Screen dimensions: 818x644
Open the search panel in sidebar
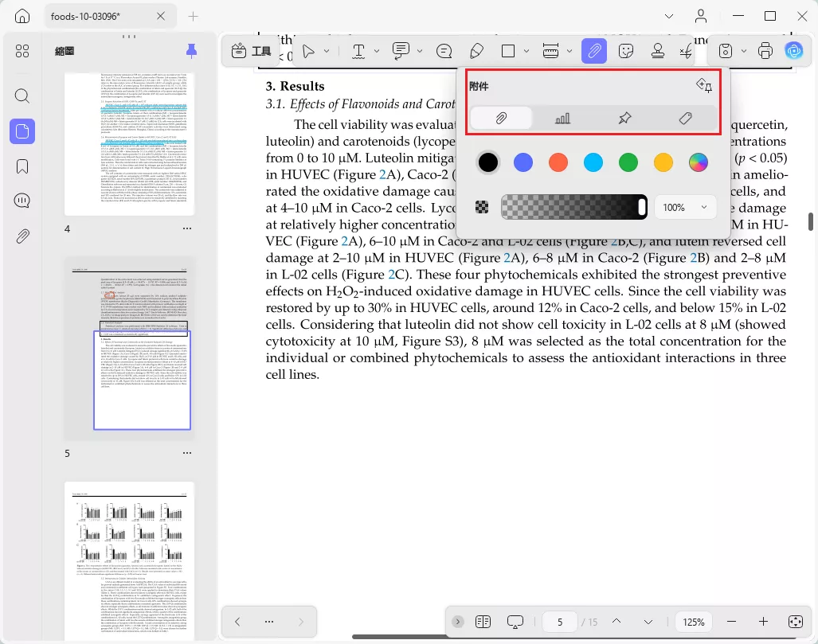[22, 96]
